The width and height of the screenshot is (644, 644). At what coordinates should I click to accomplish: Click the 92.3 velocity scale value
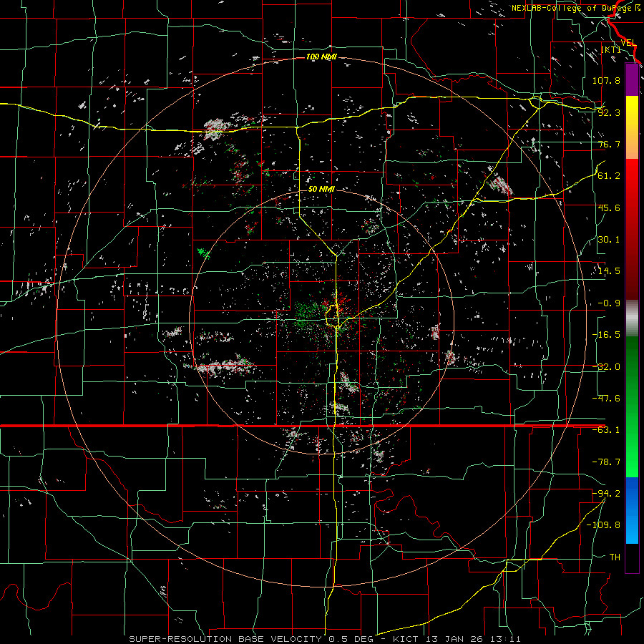[609, 112]
